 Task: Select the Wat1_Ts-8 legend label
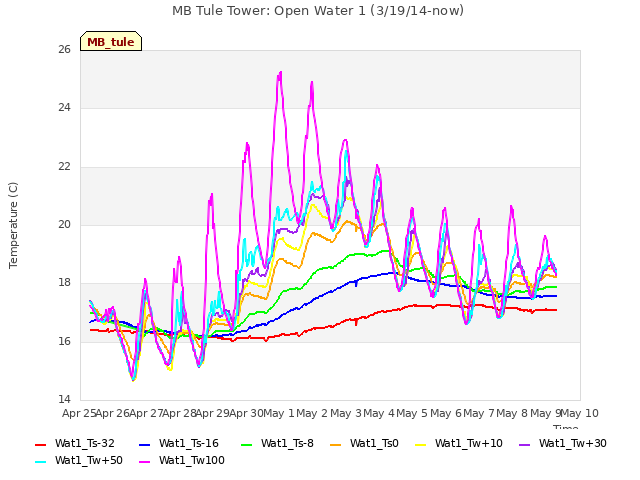coord(287,443)
